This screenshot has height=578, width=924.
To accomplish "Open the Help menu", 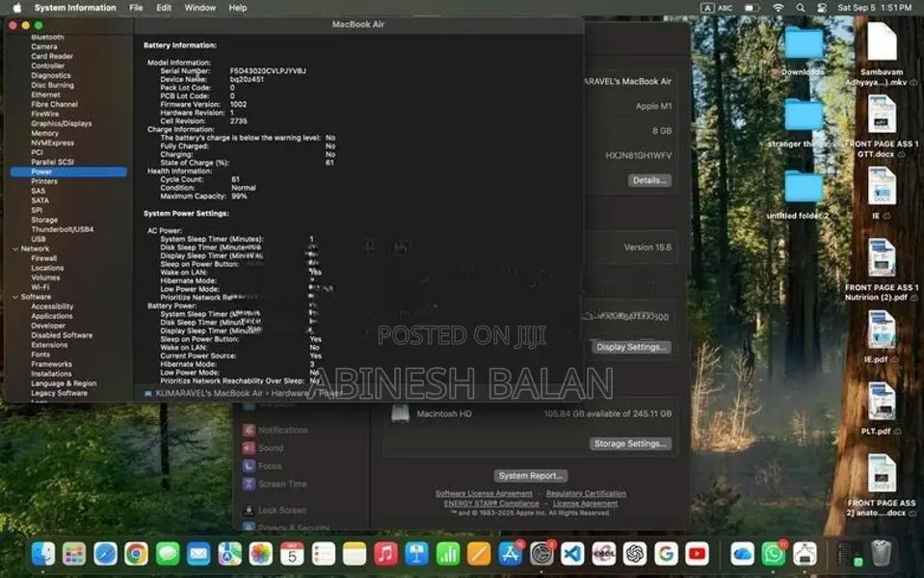I will click(237, 8).
